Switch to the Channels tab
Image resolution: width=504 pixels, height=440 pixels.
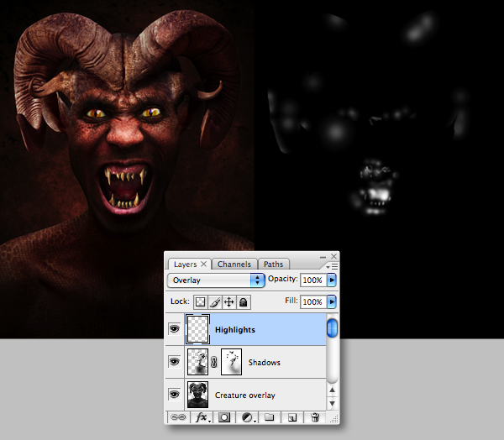click(x=234, y=265)
